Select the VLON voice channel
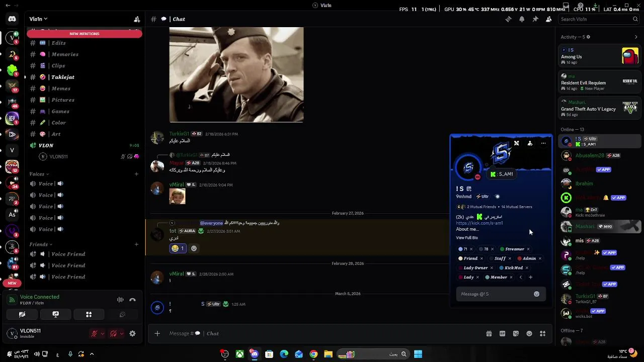This screenshot has width=644, height=362. pyautogui.click(x=46, y=145)
